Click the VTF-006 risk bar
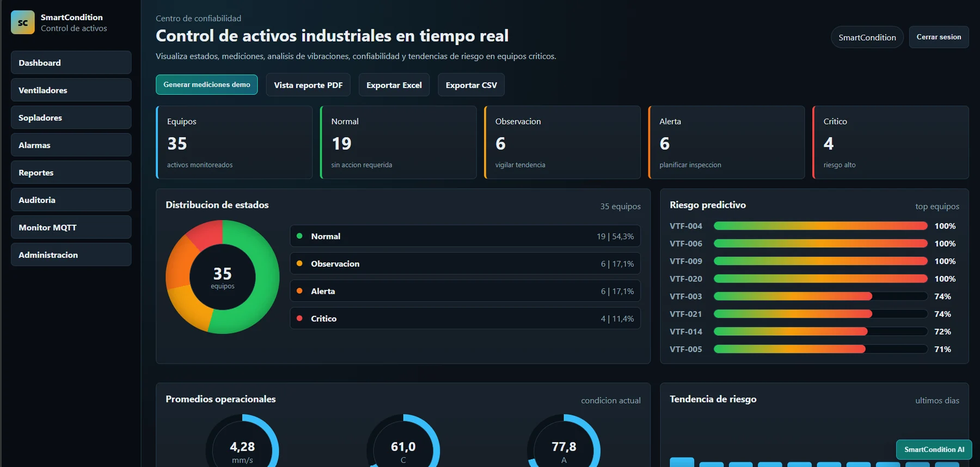The width and height of the screenshot is (980, 467). 820,243
